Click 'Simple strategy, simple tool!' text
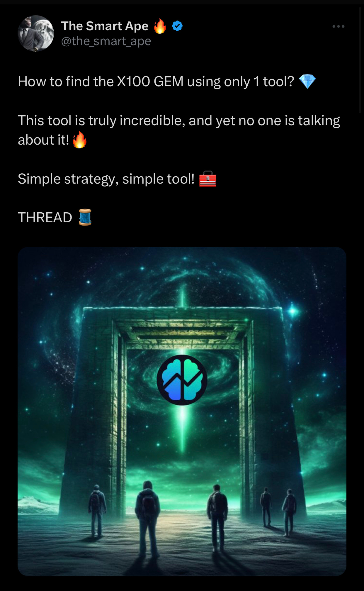Viewport: 364px width, 591px height. click(x=106, y=179)
